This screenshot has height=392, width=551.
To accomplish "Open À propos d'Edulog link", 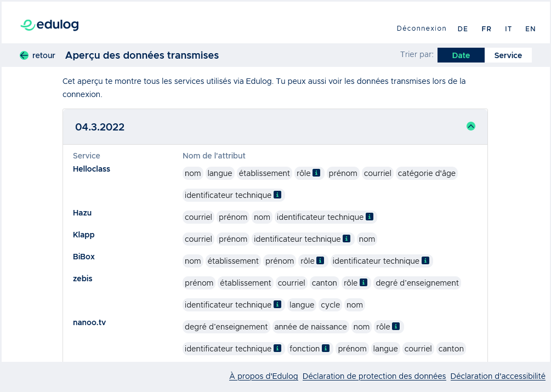I will point(264,376).
